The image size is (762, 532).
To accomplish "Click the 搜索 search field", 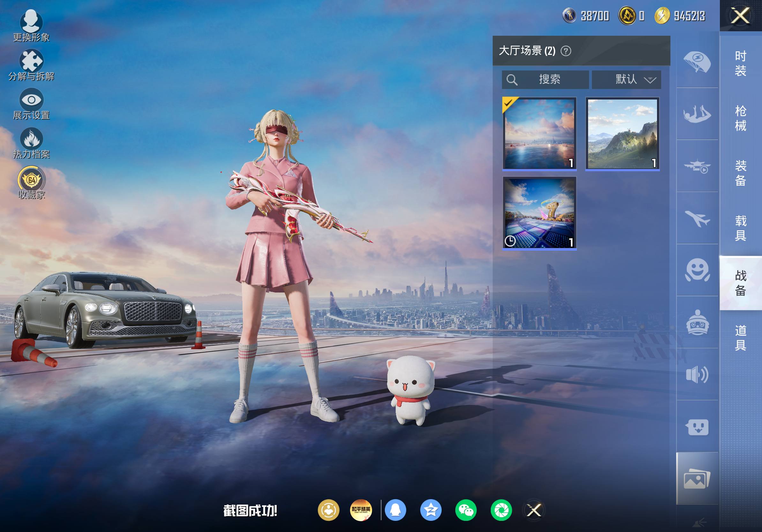I will [x=545, y=80].
